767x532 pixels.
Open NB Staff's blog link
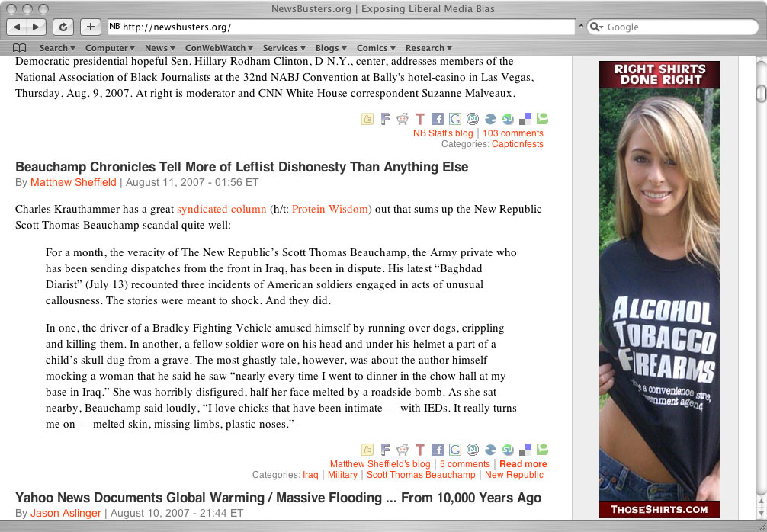pyautogui.click(x=443, y=133)
